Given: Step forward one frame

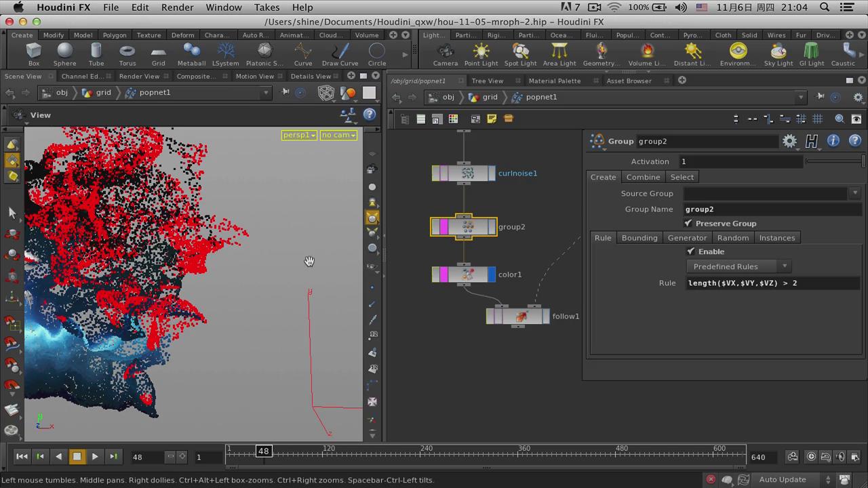Looking at the screenshot, I should (113, 457).
